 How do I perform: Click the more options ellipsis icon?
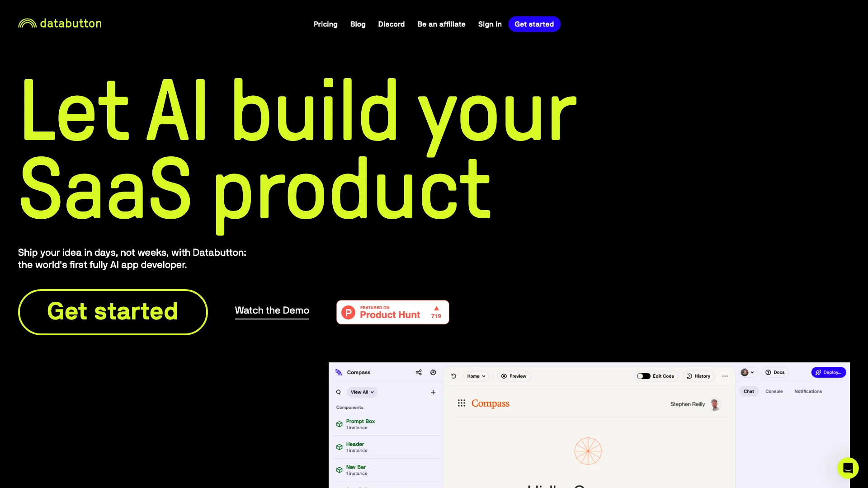click(725, 376)
